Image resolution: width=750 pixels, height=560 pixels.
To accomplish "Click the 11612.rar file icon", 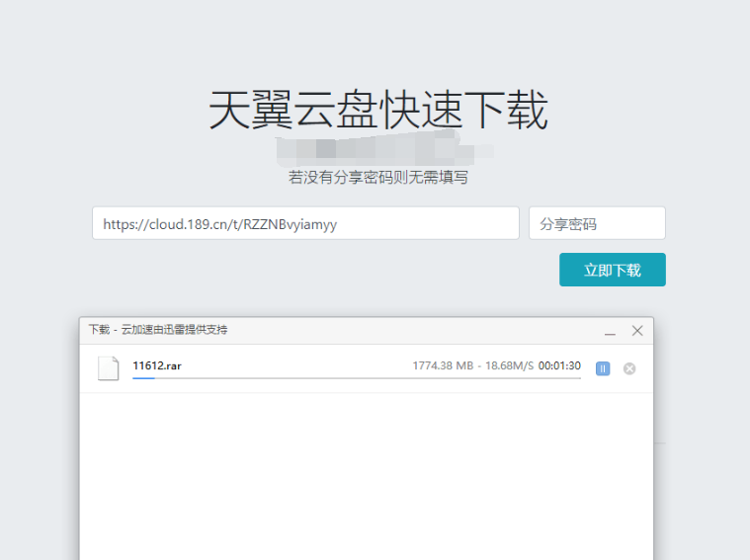I will click(x=108, y=368).
